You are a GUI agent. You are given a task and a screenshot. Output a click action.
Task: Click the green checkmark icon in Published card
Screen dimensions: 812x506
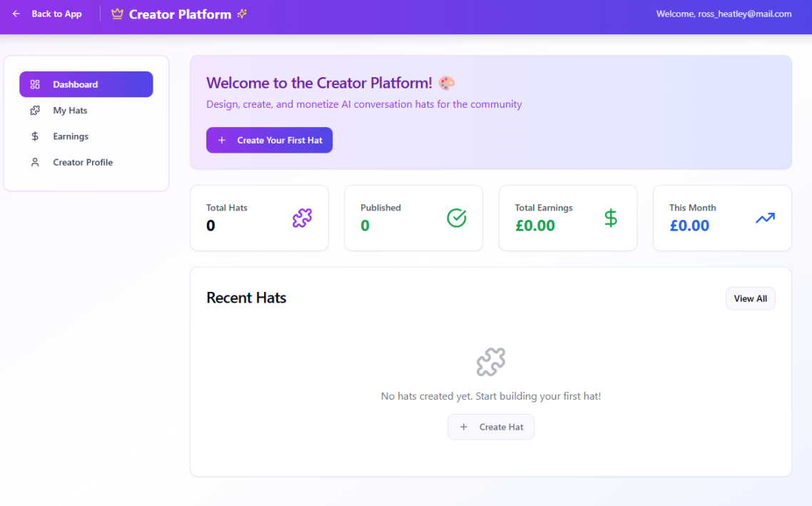pos(457,218)
